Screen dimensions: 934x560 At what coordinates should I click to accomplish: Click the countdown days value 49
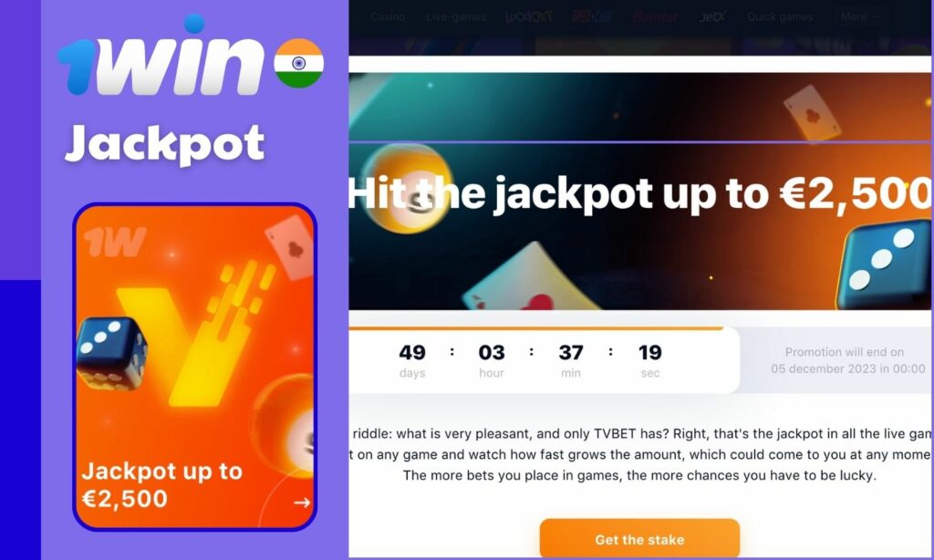(x=412, y=353)
